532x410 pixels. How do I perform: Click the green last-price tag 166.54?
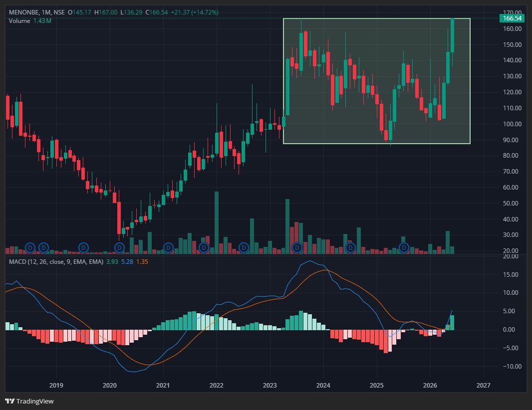(512, 18)
